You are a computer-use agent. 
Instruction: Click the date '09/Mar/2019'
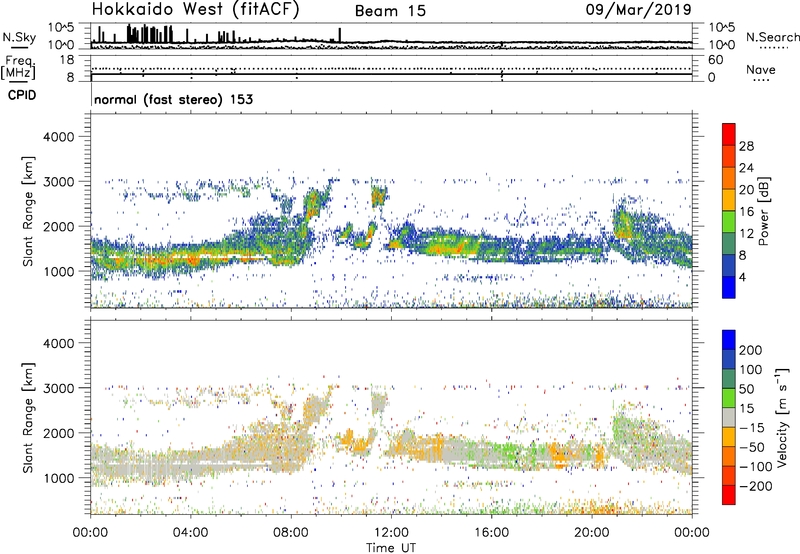coord(638,9)
